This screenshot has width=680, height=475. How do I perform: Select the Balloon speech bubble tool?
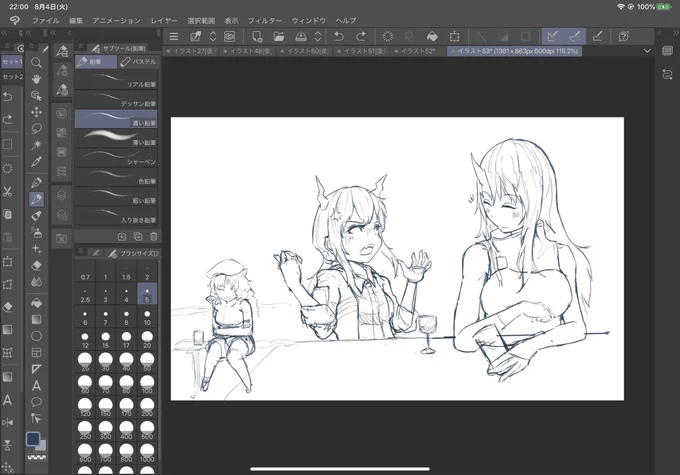point(36,402)
